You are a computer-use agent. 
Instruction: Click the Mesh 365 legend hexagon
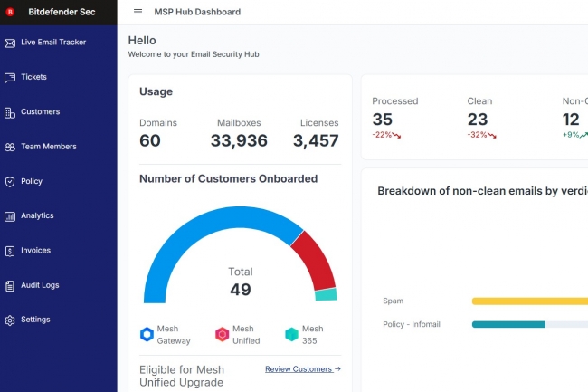point(291,334)
